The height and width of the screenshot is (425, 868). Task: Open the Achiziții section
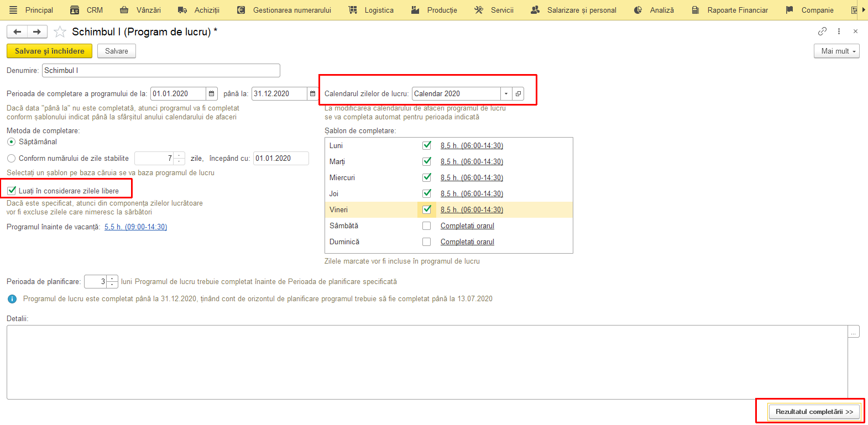coord(198,10)
